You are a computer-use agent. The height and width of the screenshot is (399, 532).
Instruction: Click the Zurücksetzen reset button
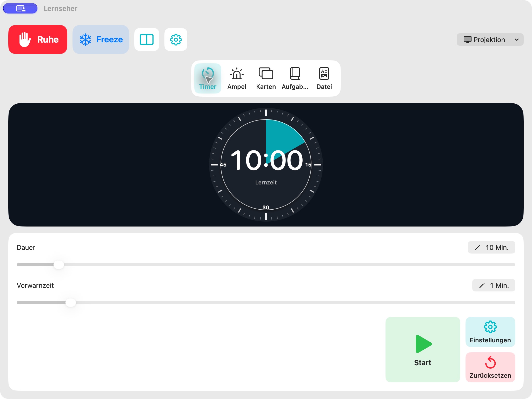click(x=490, y=367)
